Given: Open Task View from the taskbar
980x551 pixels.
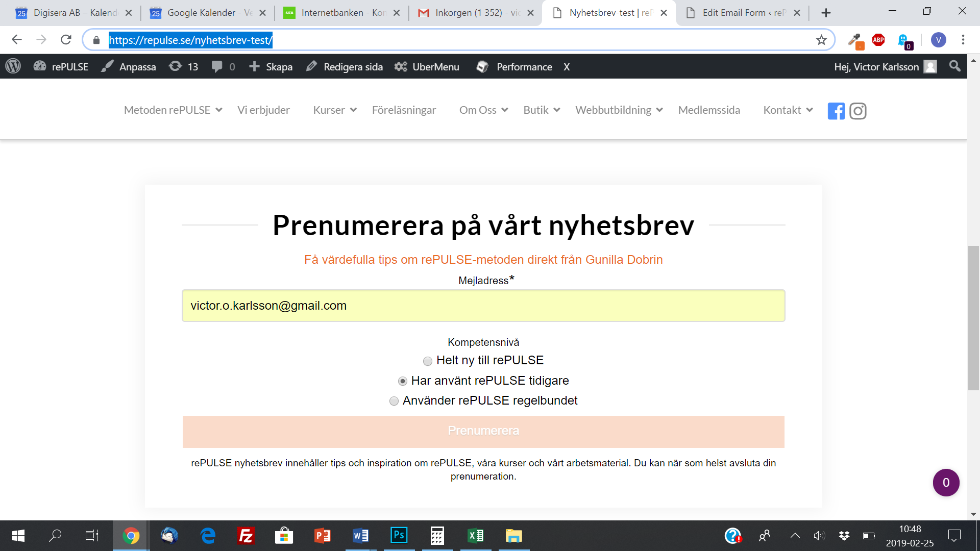Looking at the screenshot, I should (92, 536).
